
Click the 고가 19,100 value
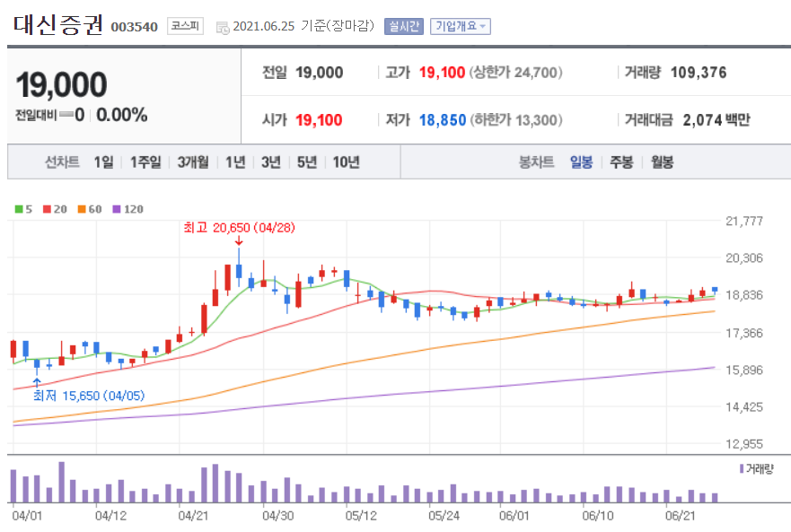click(x=442, y=72)
